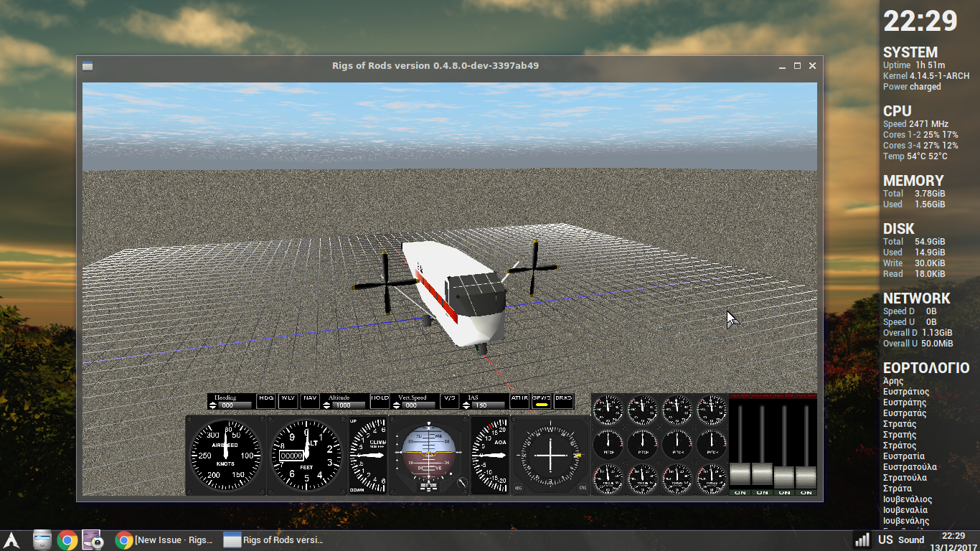Toggle the ATHR autothrottle button
980x551 pixels.
pyautogui.click(x=519, y=401)
